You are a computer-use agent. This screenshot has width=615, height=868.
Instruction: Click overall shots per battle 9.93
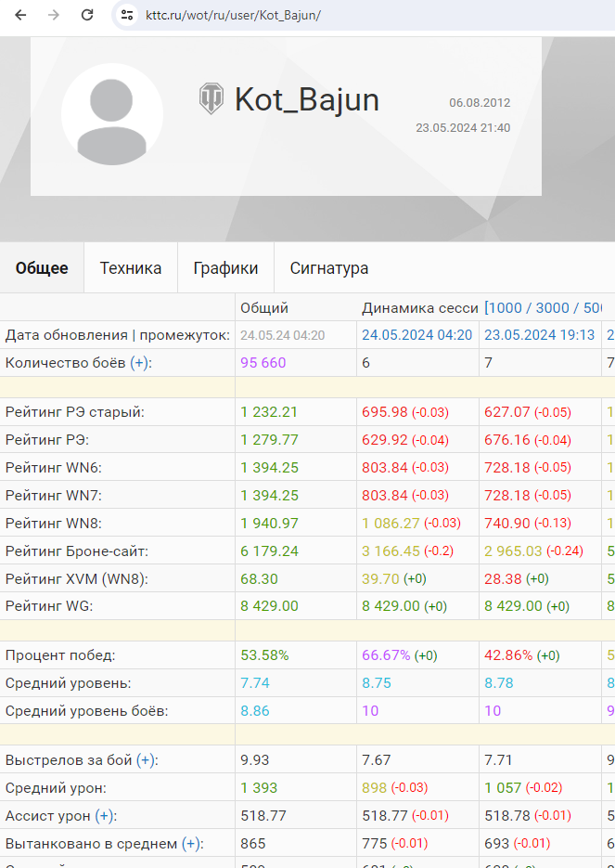tap(254, 760)
